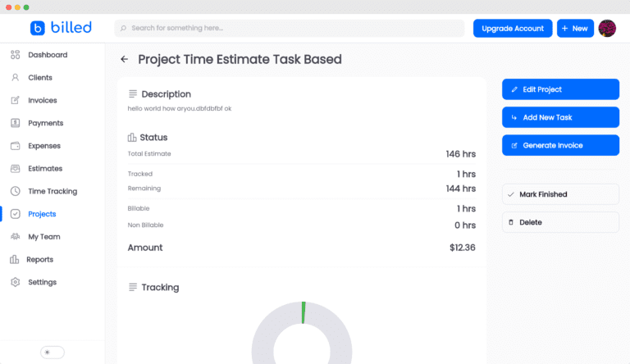Click the Reports bar chart icon
Screen dimensions: 630x364
[15, 259]
